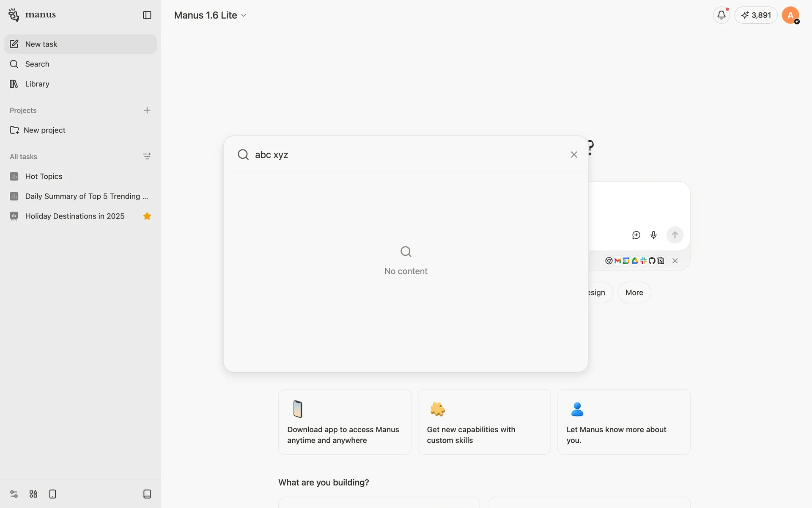Screen dimensions: 812x508
Task: Open the All tasks filter icon
Action: (x=147, y=157)
